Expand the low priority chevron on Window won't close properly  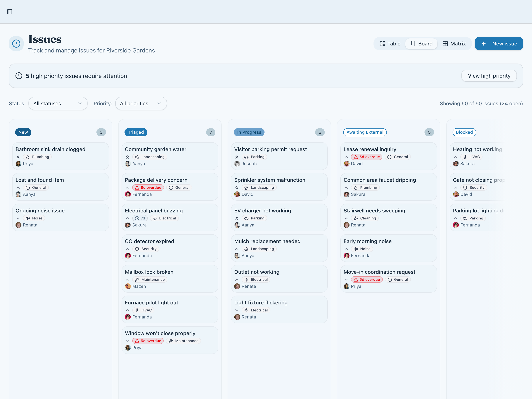click(x=127, y=341)
